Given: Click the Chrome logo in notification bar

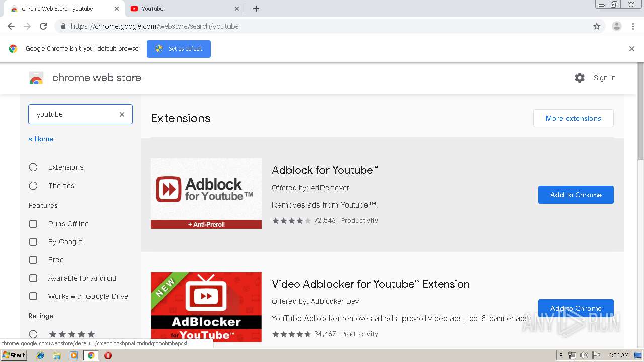Looking at the screenshot, I should coord(13,49).
